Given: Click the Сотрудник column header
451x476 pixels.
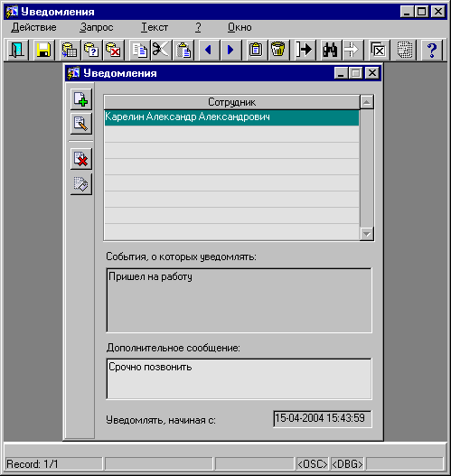Looking at the screenshot, I should tap(231, 102).
